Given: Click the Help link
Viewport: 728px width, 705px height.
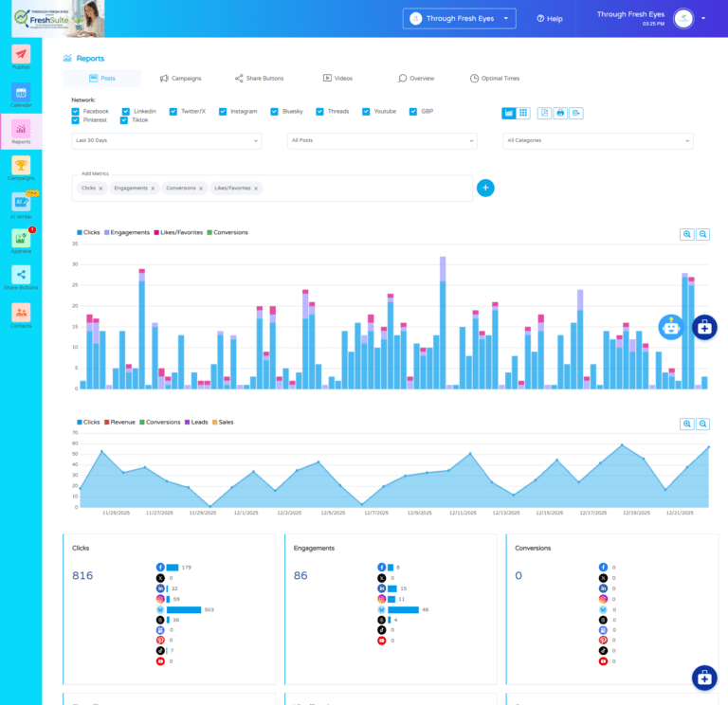Looking at the screenshot, I should tap(550, 19).
